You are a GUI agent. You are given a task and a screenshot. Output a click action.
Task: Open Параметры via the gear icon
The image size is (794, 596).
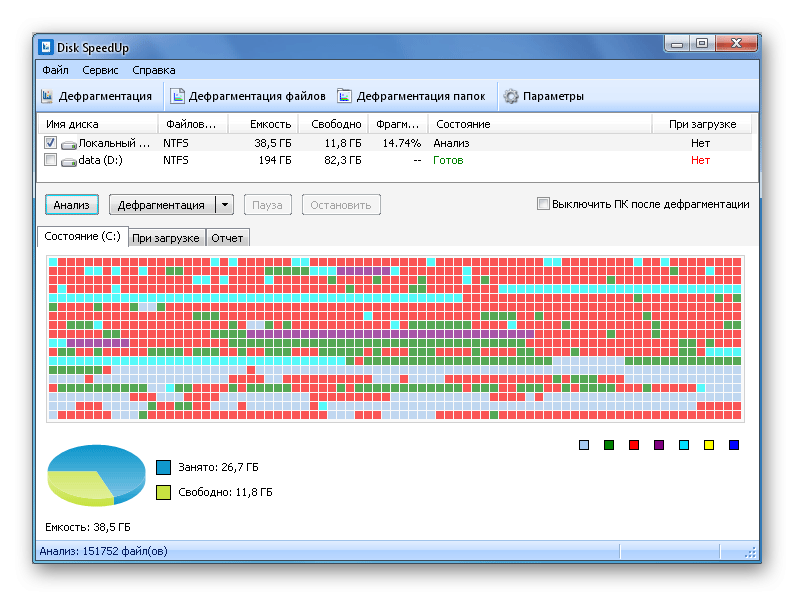pos(511,96)
